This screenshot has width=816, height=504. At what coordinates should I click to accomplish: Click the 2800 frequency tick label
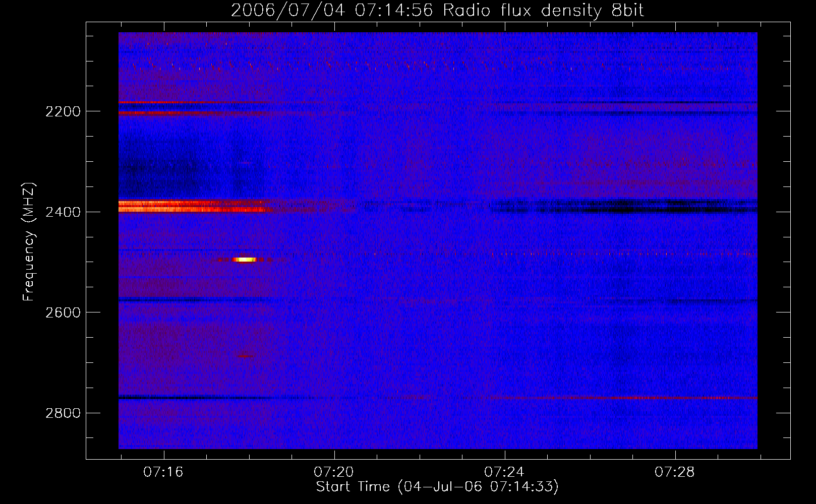click(63, 413)
